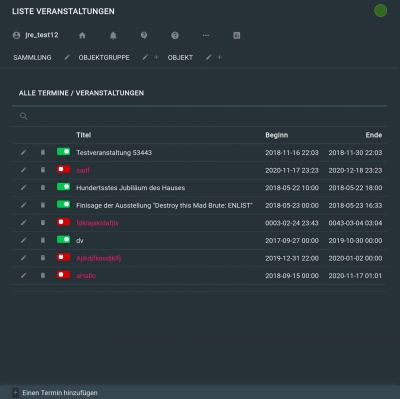Image resolution: width=400 pixels, height=399 pixels.
Task: Open the fdklajakldafjls title link
Action: [97, 223]
